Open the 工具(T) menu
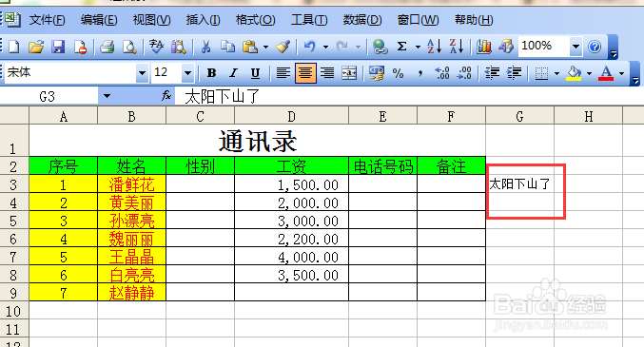The height and width of the screenshot is (347, 644). tap(309, 20)
